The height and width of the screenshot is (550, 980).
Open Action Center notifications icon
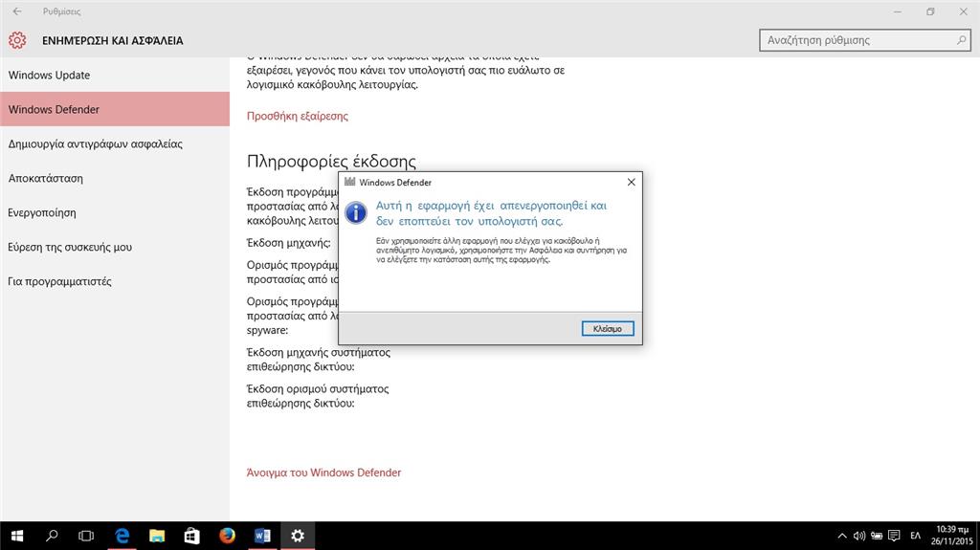tap(894, 536)
